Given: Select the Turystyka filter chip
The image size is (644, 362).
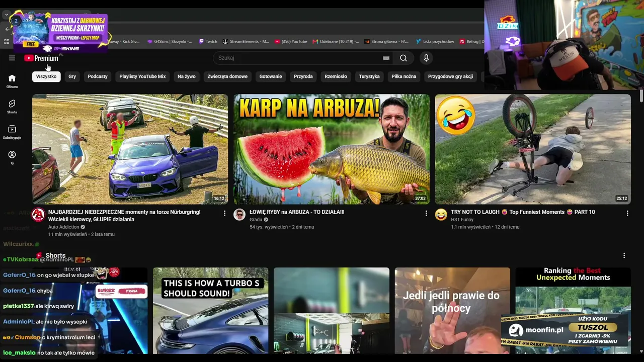Looking at the screenshot, I should point(369,76).
